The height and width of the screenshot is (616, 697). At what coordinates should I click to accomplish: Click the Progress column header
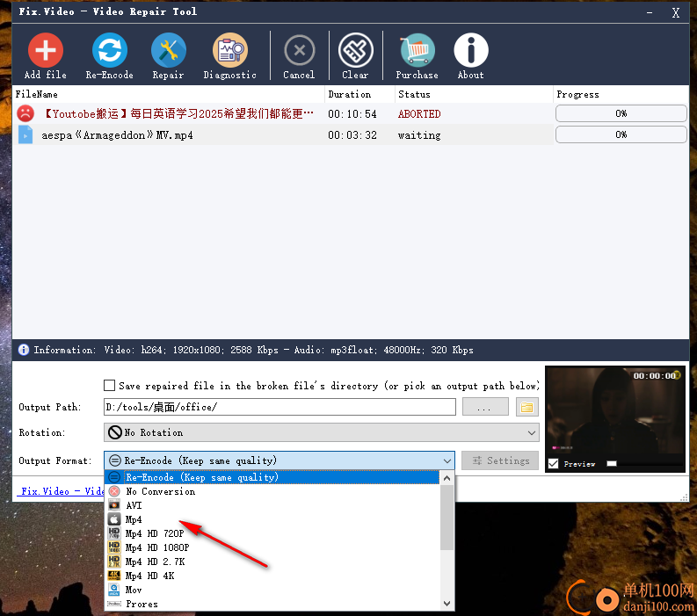click(621, 94)
